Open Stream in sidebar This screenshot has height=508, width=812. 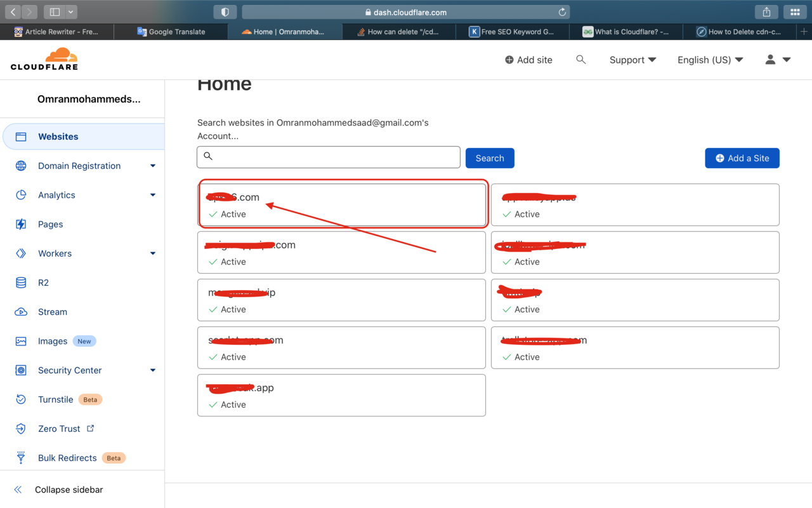[52, 312]
